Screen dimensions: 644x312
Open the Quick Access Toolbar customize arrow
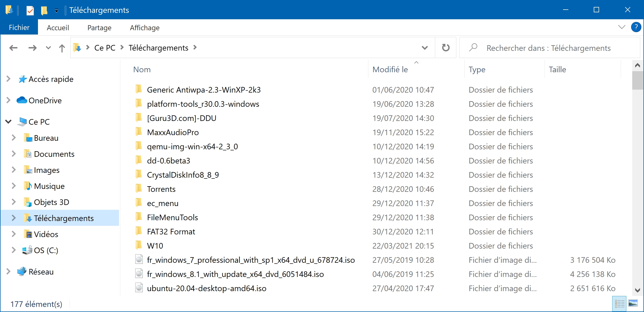[56, 11]
